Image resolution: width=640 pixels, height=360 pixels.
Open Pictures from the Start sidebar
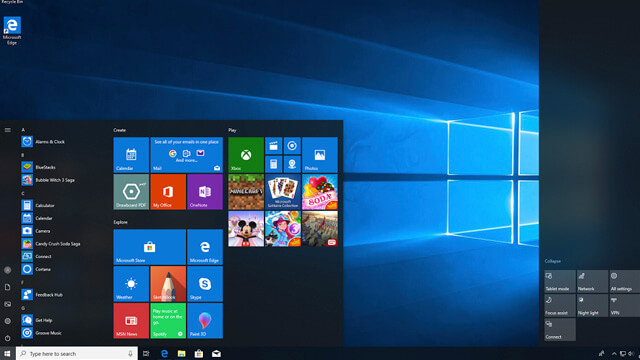7,304
